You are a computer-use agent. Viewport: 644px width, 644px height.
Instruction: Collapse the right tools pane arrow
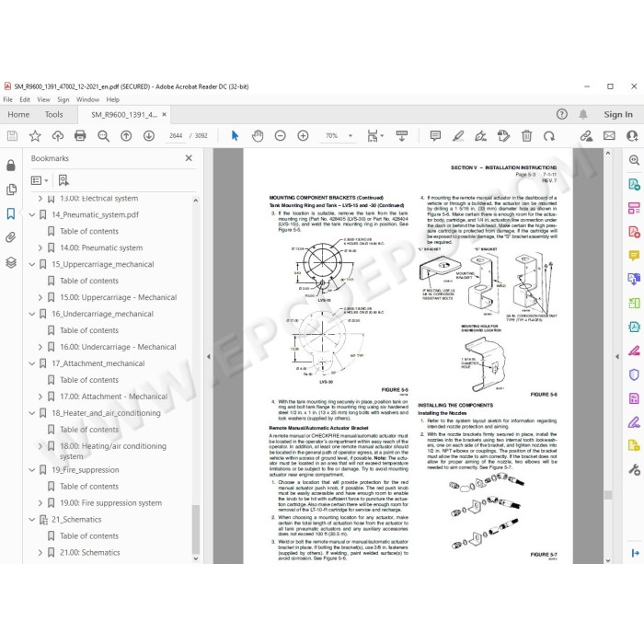pyautogui.click(x=617, y=357)
